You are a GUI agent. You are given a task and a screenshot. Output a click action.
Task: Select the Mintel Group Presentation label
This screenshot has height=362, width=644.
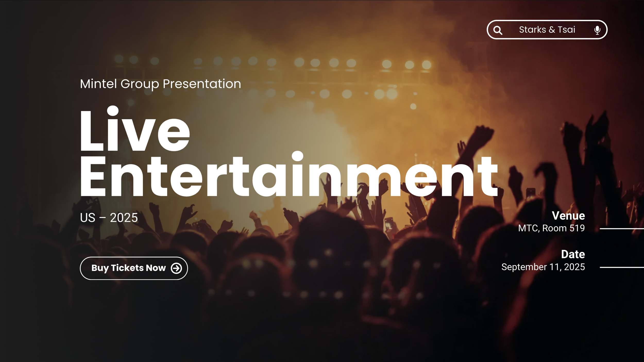(x=160, y=83)
